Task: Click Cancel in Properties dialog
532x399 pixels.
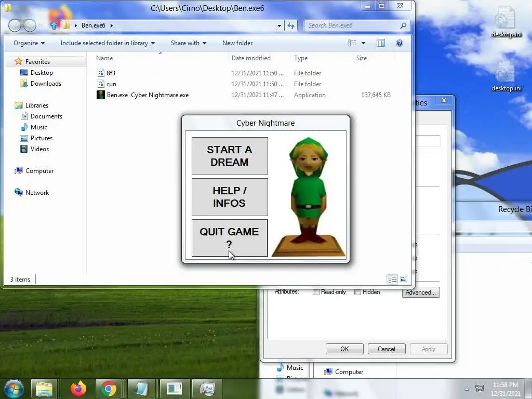Action: [387, 349]
